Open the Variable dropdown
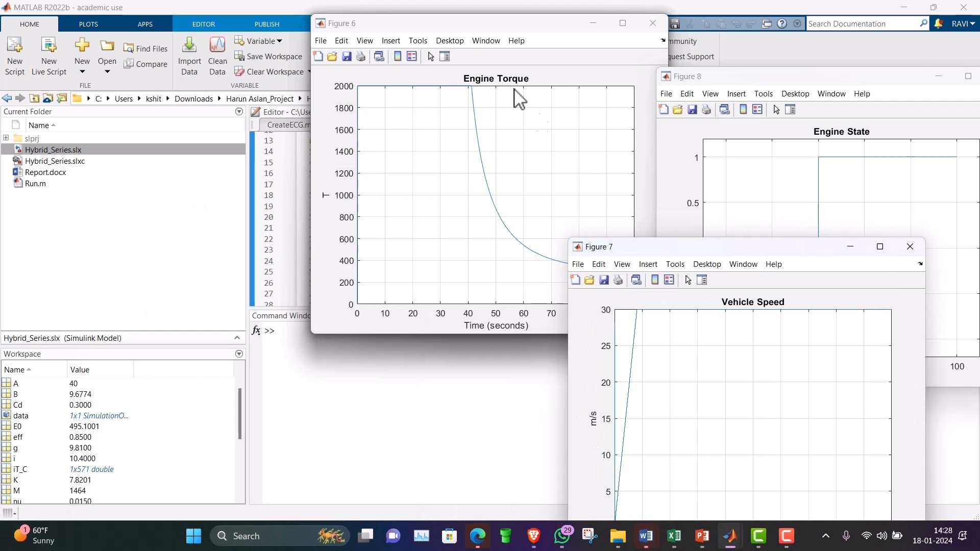Viewport: 980px width, 551px height. coord(258,41)
